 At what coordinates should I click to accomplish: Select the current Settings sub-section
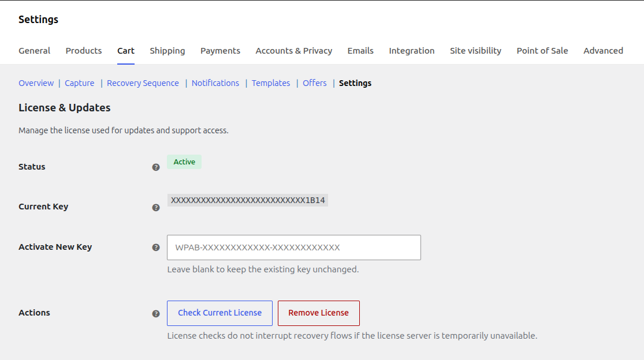click(355, 83)
